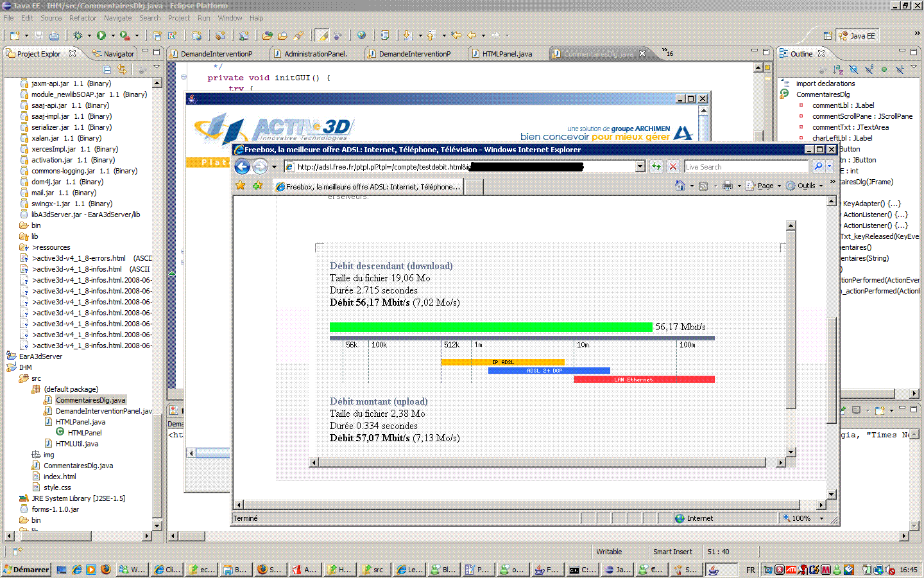Select the Freebox browser tab
Image resolution: width=924 pixels, height=578 pixels.
coord(367,187)
